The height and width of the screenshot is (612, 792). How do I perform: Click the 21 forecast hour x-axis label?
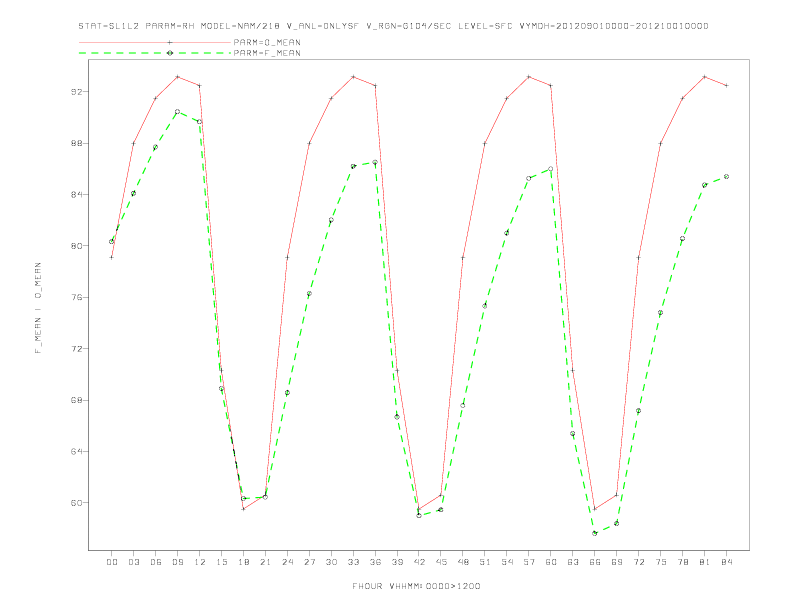[x=265, y=562]
